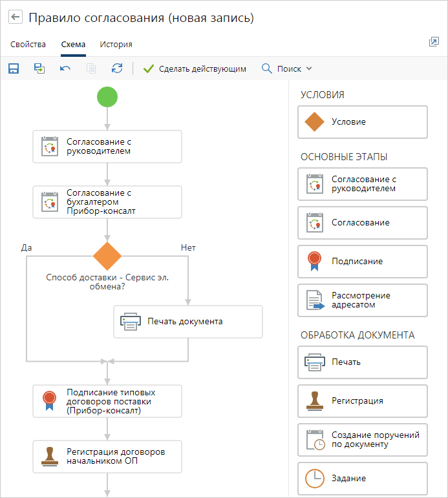
Task: Switch to the Свойства tab
Action: point(28,45)
